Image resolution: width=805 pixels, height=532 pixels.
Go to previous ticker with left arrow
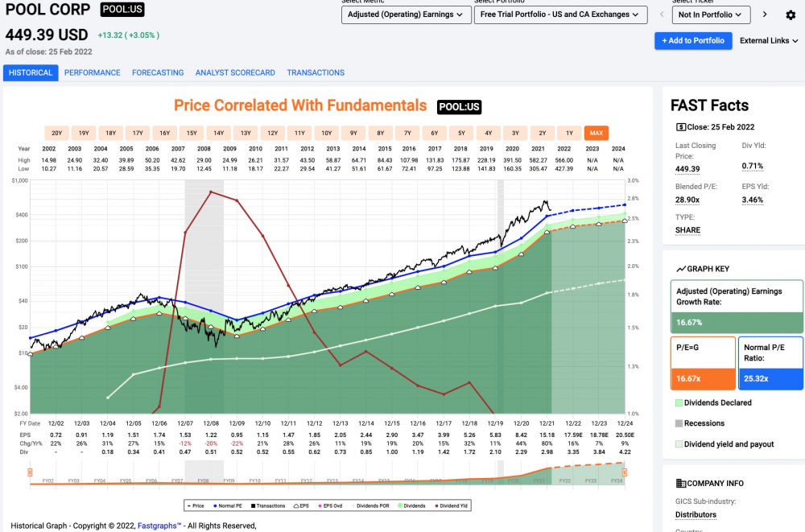(x=662, y=14)
